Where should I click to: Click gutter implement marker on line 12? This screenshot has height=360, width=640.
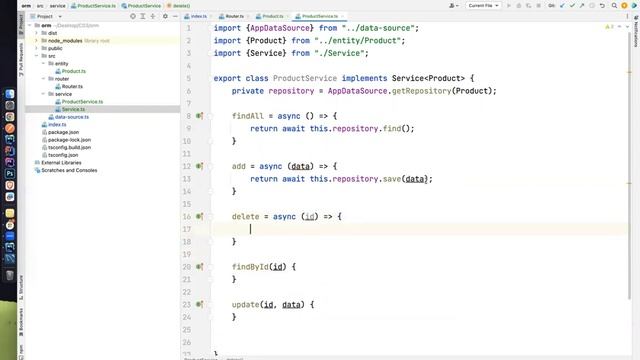199,166
